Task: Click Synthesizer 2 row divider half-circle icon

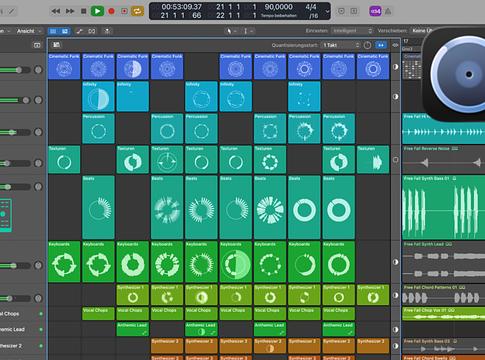Action: 396,346
